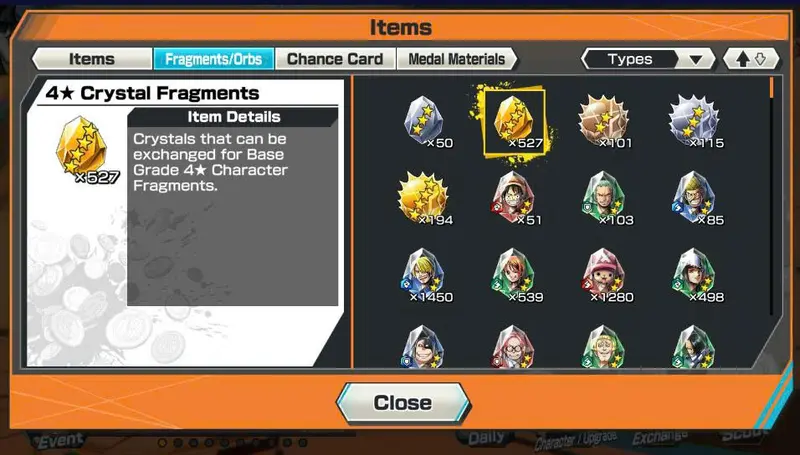The image size is (800, 455).
Task: Switch to the Chance Card tab
Action: click(335, 59)
